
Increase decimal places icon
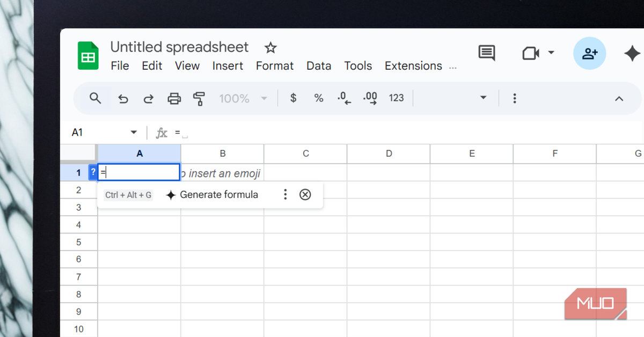tap(370, 99)
